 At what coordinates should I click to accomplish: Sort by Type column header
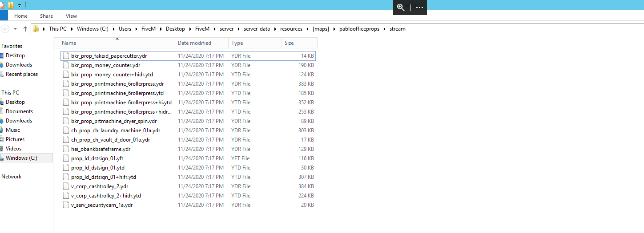[x=255, y=43]
